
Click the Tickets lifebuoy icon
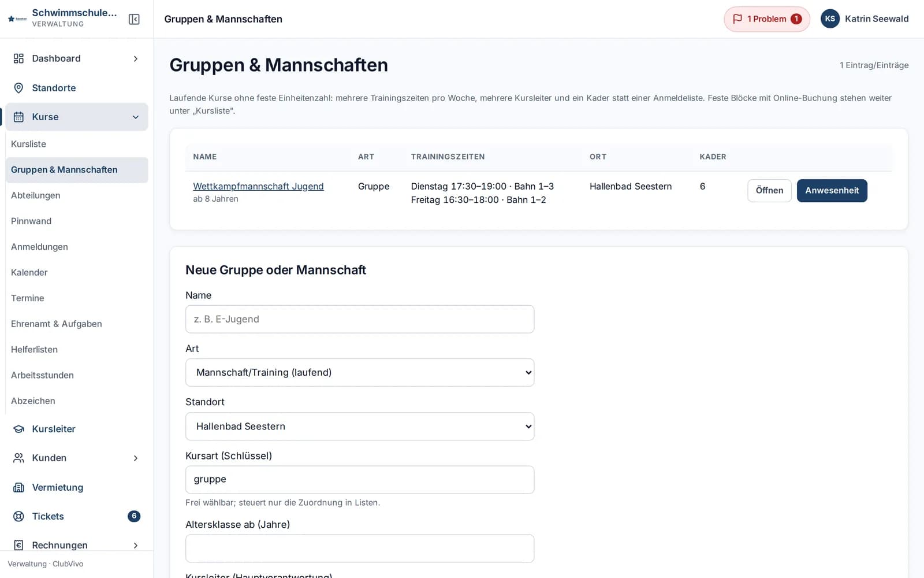coord(18,516)
